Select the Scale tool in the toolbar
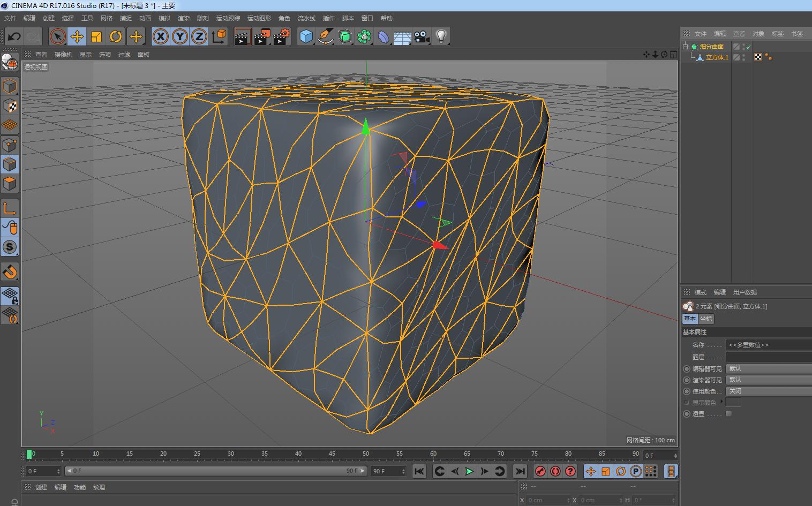812x506 pixels. pyautogui.click(x=96, y=36)
